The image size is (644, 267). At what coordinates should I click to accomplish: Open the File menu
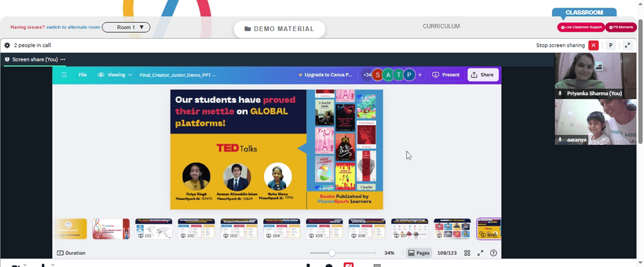[x=82, y=75]
